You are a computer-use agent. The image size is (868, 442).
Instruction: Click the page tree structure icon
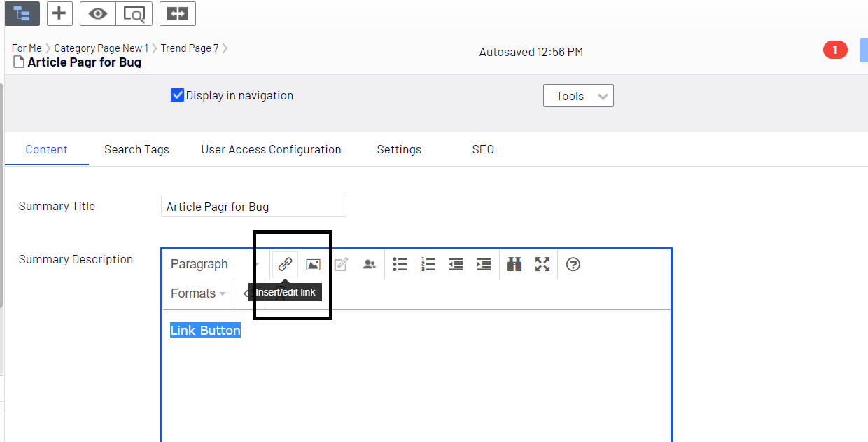coord(22,13)
